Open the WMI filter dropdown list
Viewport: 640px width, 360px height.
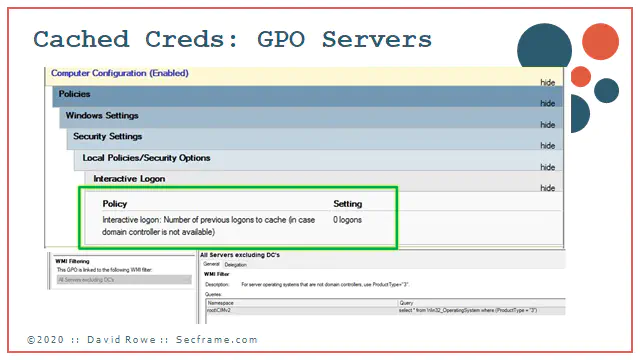(x=124, y=280)
